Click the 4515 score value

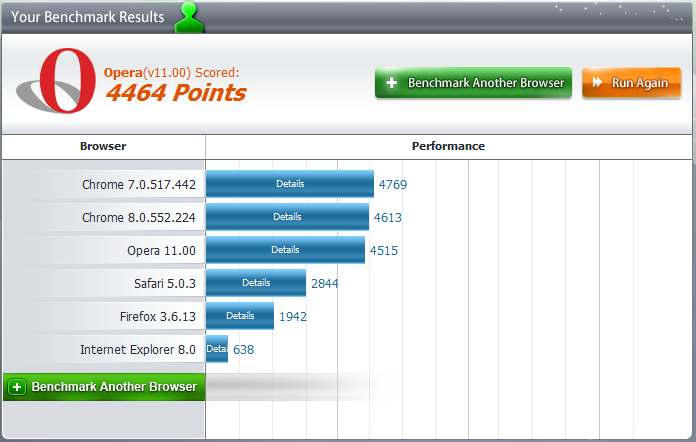[x=384, y=251]
